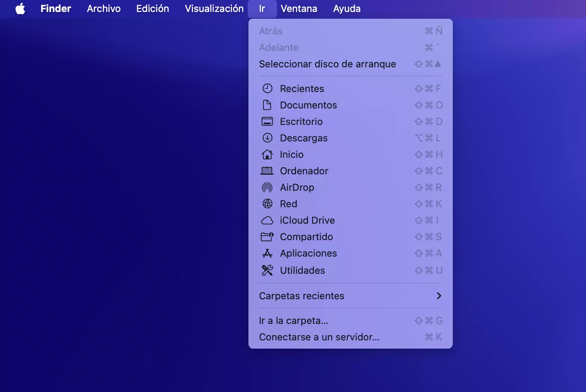The width and height of the screenshot is (586, 392).
Task: Go to Documentos folder
Action: pyautogui.click(x=351, y=105)
